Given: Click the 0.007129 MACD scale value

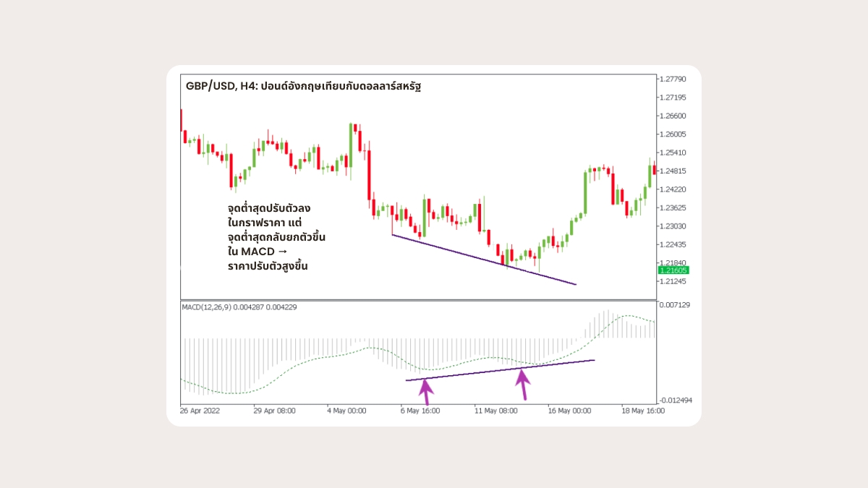Looking at the screenshot, I should click(674, 305).
